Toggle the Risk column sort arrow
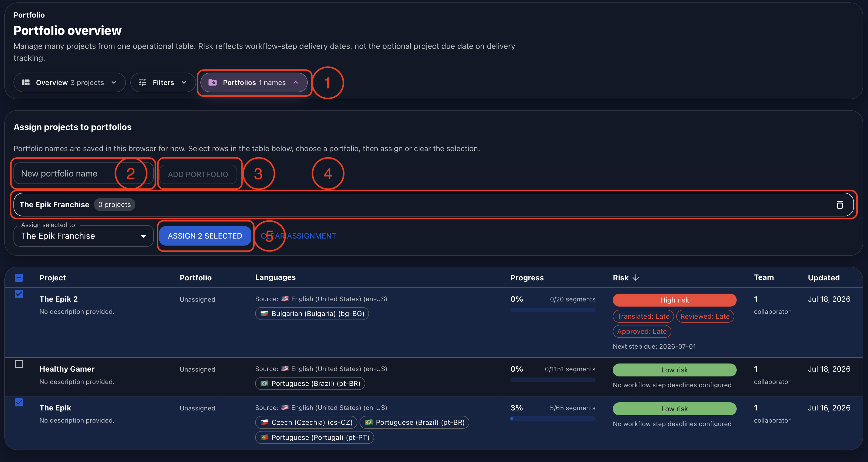 click(636, 278)
